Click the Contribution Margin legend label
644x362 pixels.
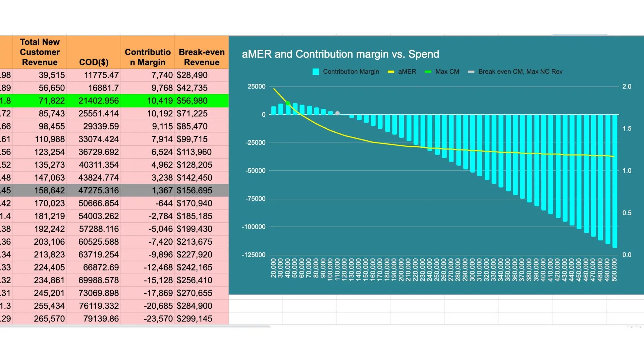[351, 72]
